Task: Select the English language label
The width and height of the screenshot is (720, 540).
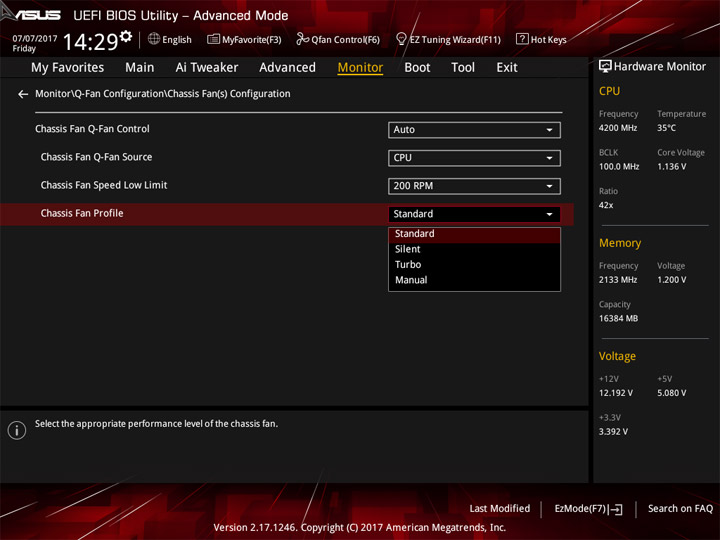Action: tap(177, 40)
